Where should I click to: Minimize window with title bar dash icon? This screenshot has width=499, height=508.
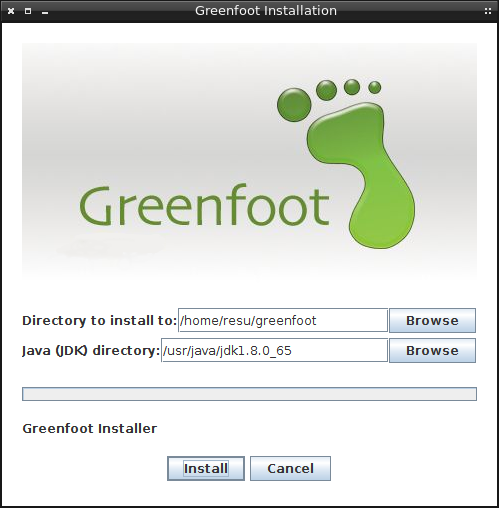tap(45, 13)
